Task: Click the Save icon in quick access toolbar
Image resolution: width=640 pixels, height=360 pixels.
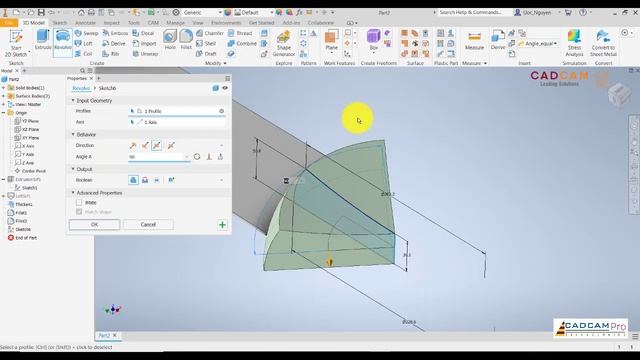Action: [41, 13]
